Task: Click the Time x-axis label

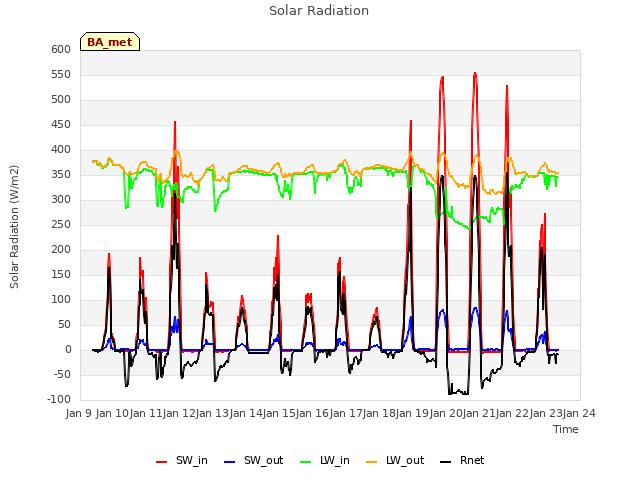Action: 566,429
